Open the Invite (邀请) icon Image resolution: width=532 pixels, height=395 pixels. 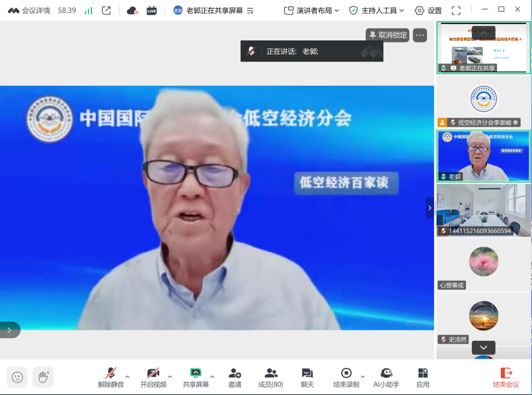234,377
